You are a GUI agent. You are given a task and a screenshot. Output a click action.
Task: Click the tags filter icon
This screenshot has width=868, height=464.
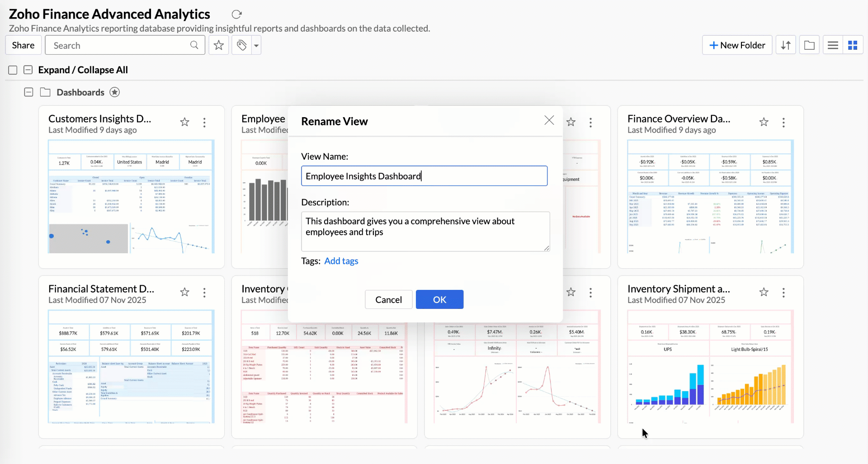[242, 45]
